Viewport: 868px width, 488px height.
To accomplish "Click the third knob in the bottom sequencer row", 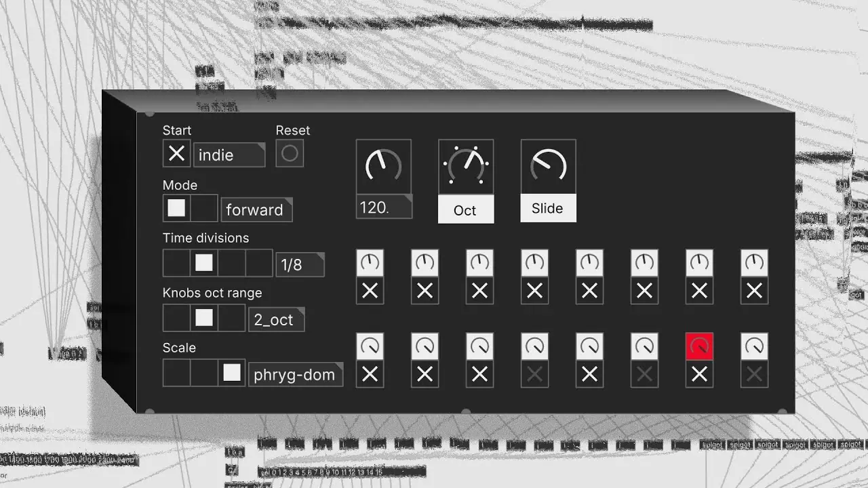I will tap(479, 346).
